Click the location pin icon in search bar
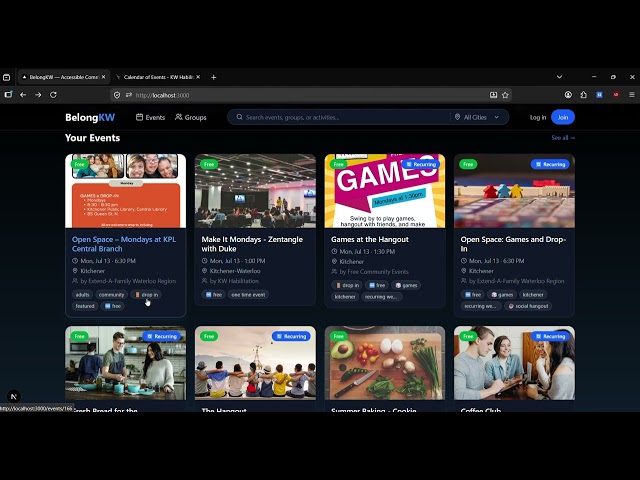Viewport: 640px width, 480px height. coord(458,117)
